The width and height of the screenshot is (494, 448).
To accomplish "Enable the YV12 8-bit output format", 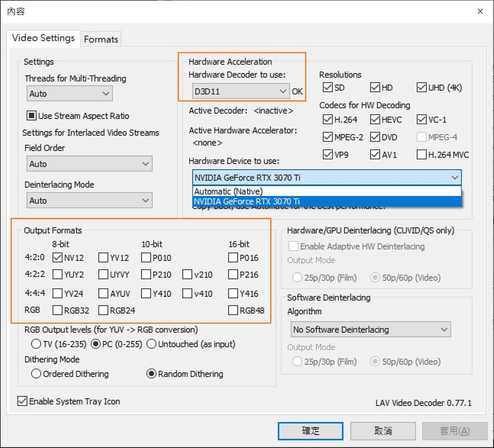I will (x=103, y=257).
